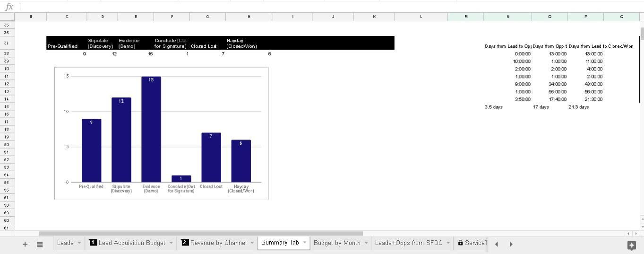Image resolution: width=644 pixels, height=254 pixels.
Task: Select the 43:00:00 cell
Action: [585, 84]
